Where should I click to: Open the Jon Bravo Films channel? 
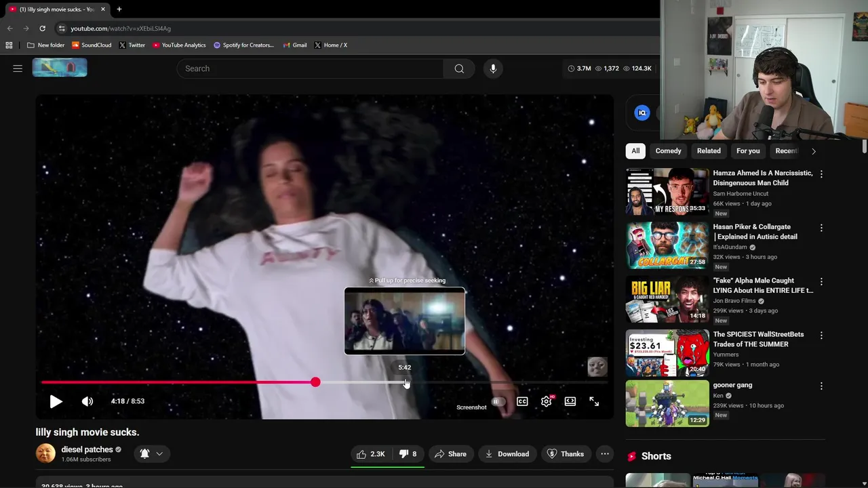click(734, 301)
